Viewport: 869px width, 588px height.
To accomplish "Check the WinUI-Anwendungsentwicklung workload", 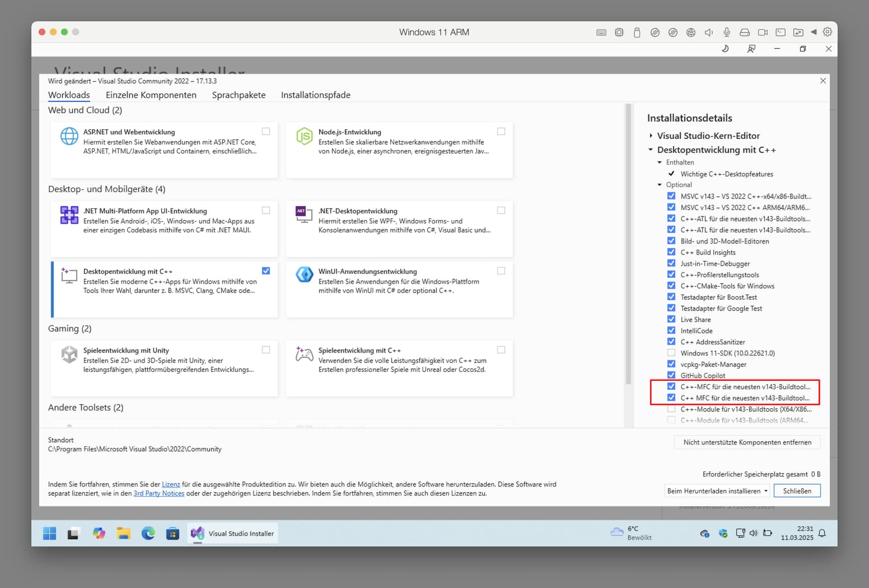I will pyautogui.click(x=501, y=271).
